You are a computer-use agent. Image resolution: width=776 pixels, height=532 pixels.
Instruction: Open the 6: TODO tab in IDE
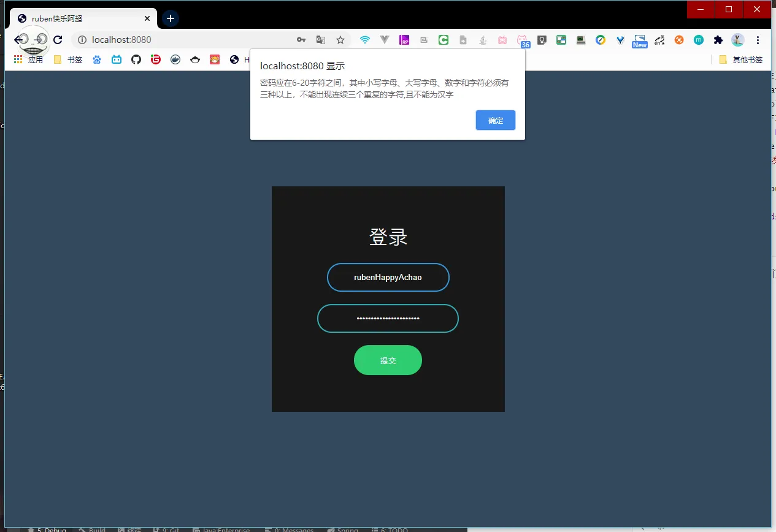tap(389, 530)
